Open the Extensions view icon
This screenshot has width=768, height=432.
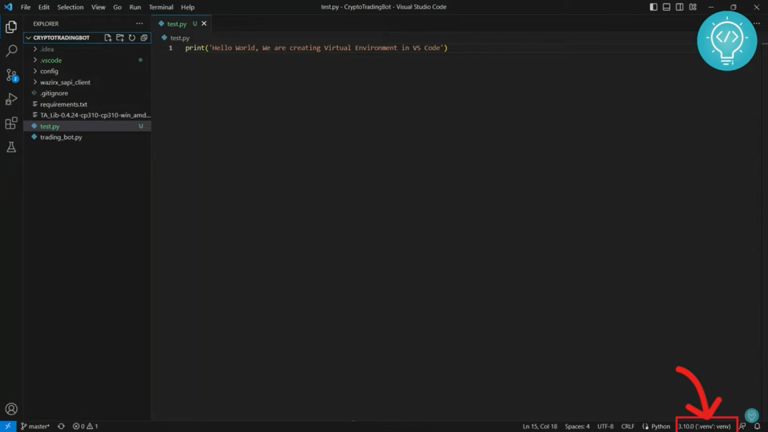pyautogui.click(x=11, y=123)
